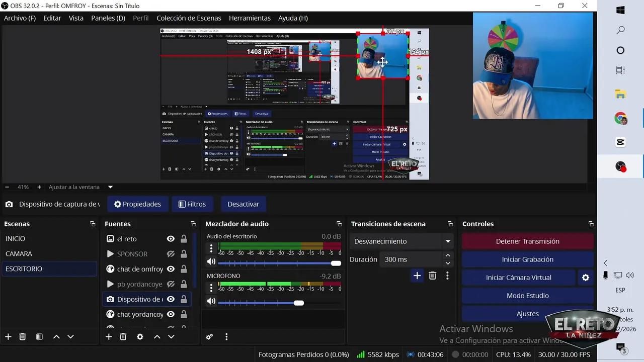Pop out the Controles dock panel
This screenshot has height=362, width=644.
point(591,224)
